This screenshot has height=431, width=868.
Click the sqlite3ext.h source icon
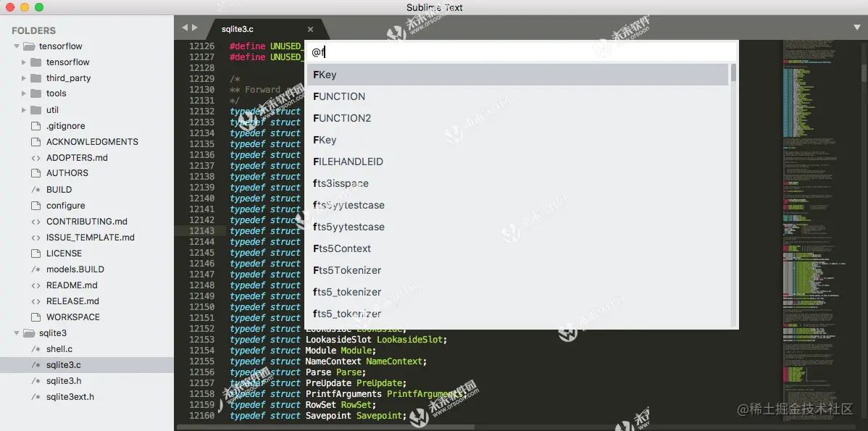click(x=36, y=397)
